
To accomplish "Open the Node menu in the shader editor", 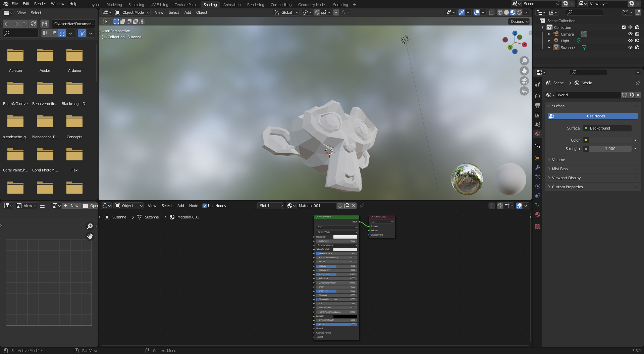I will point(194,206).
